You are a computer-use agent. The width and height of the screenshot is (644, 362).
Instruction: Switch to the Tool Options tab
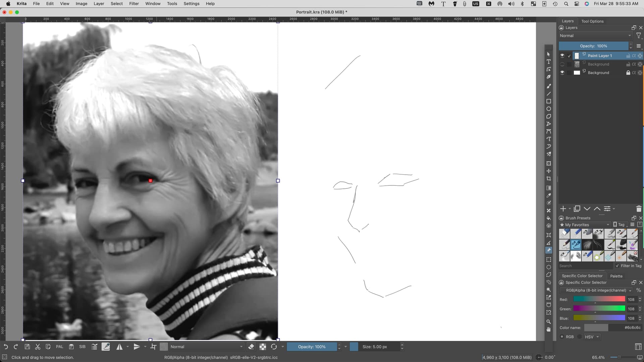click(592, 21)
